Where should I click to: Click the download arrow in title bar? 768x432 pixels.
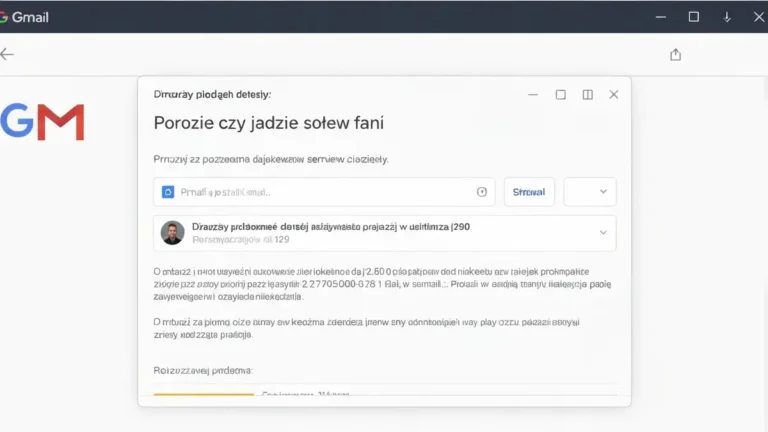click(x=727, y=17)
